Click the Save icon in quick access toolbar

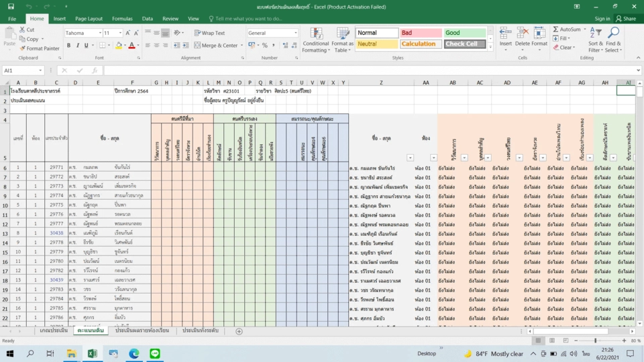pyautogui.click(x=10, y=7)
